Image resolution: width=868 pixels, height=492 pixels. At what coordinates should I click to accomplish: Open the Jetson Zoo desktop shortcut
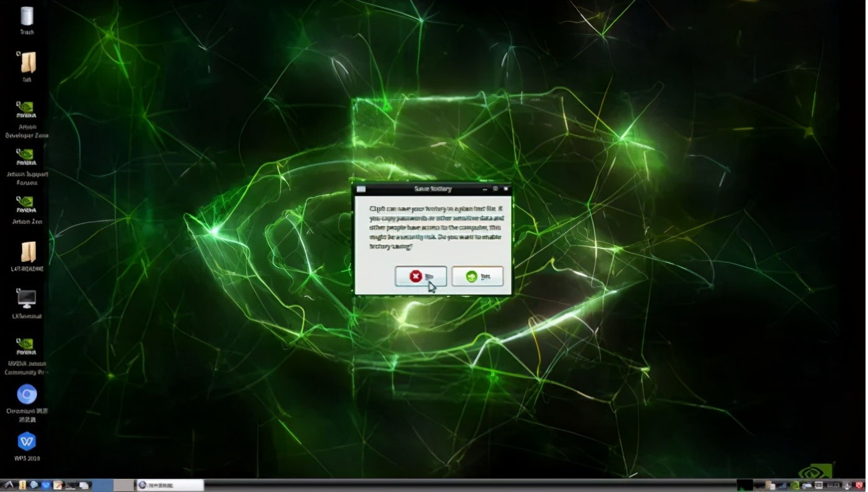[26, 205]
